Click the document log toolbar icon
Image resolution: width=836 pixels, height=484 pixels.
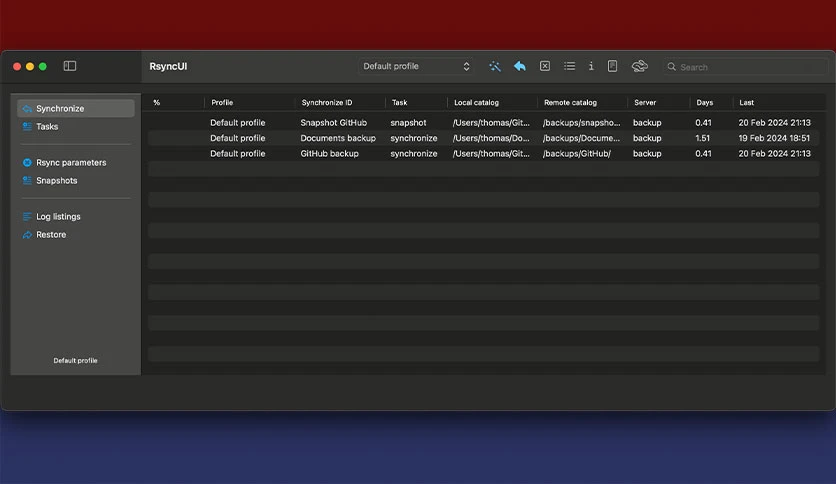coord(612,66)
